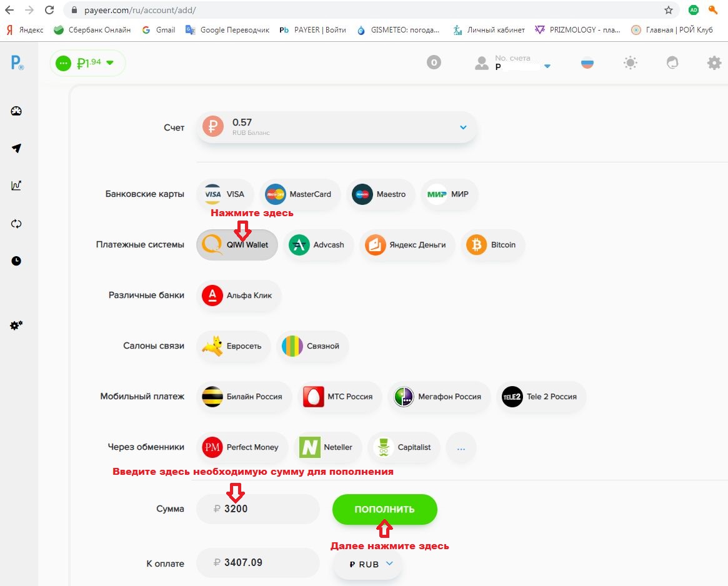Open the notifications counter showing 0
Screen dimensions: 728x586
434,62
